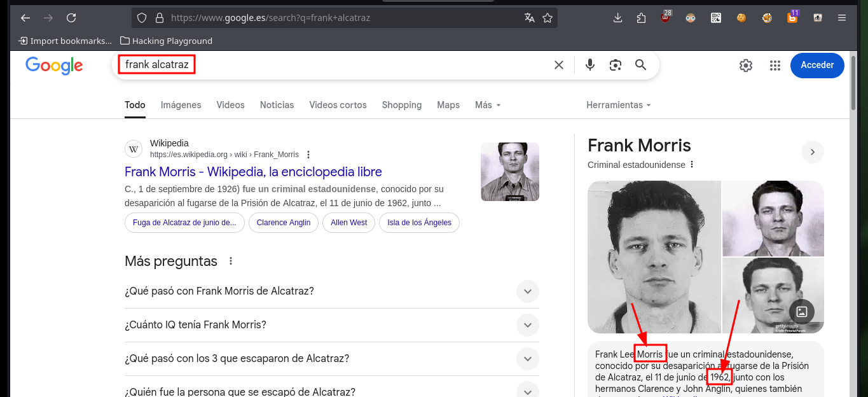The image size is (868, 397).
Task: Click the site security padlock icon
Action: tap(159, 18)
